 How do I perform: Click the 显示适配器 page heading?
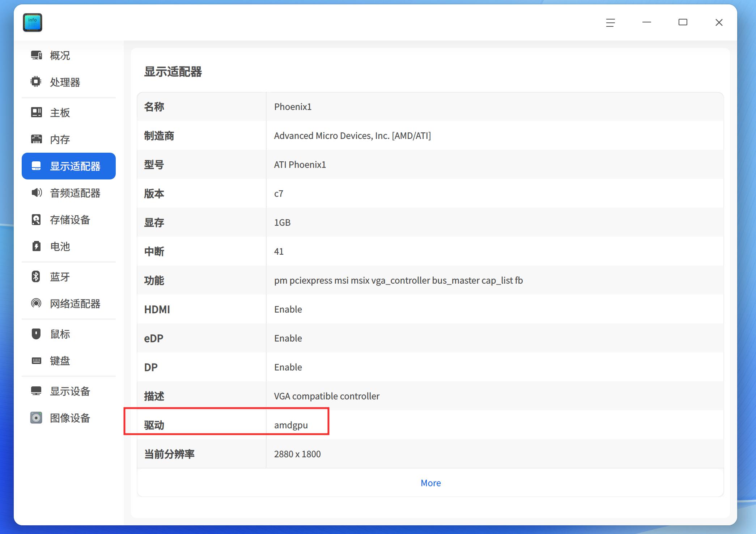[x=173, y=72]
